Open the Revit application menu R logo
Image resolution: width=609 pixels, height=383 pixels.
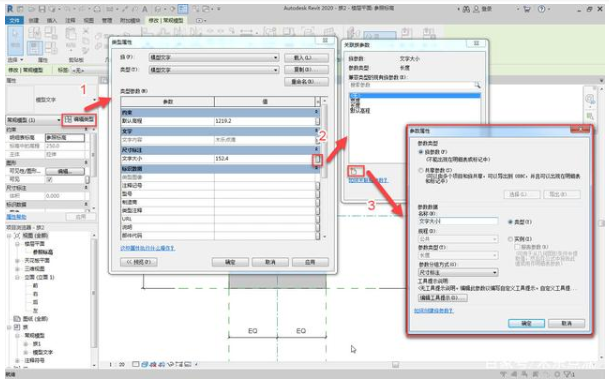pos(10,8)
